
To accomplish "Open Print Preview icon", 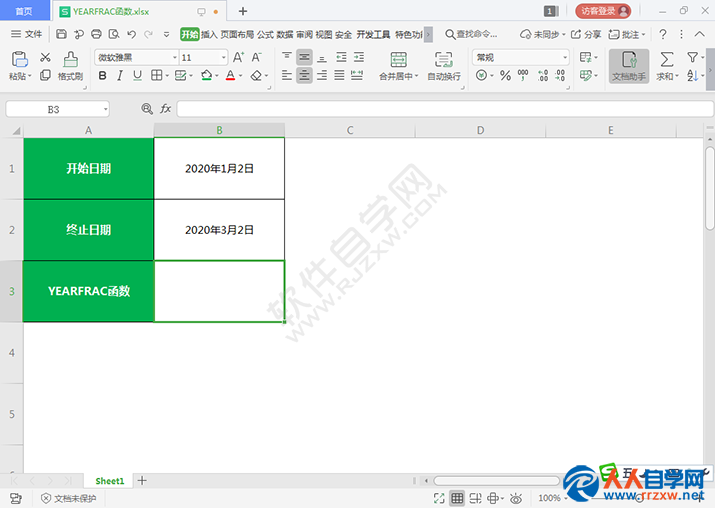I will click(x=114, y=34).
